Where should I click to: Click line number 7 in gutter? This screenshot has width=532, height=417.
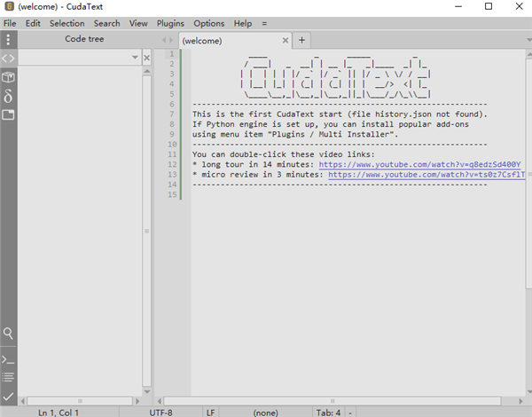pyautogui.click(x=172, y=114)
